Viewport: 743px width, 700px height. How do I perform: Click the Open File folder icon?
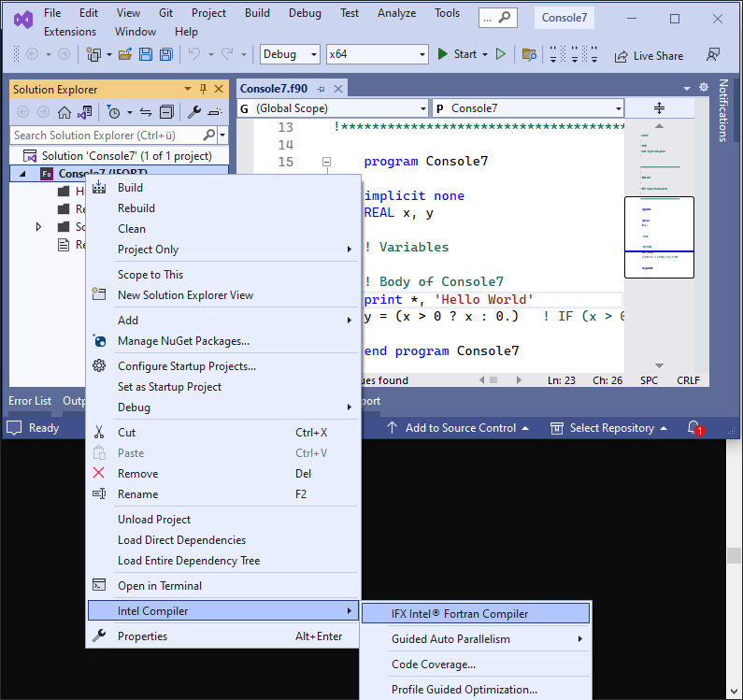126,54
